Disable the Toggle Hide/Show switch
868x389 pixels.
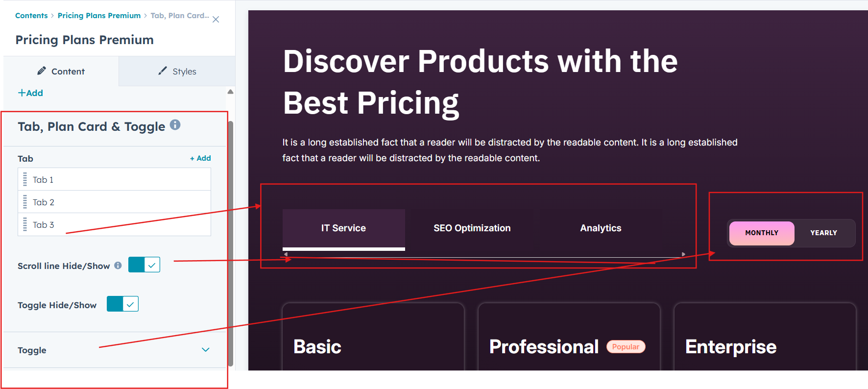point(122,304)
